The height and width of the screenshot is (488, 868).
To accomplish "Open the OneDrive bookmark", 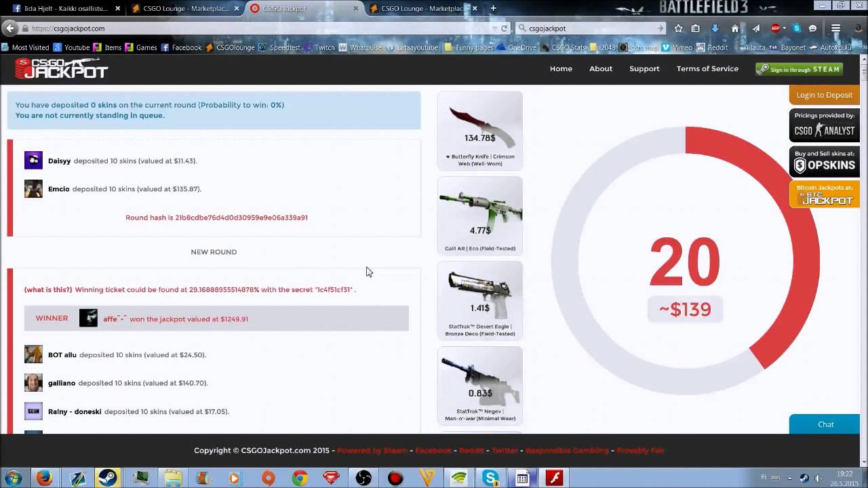I will click(516, 47).
